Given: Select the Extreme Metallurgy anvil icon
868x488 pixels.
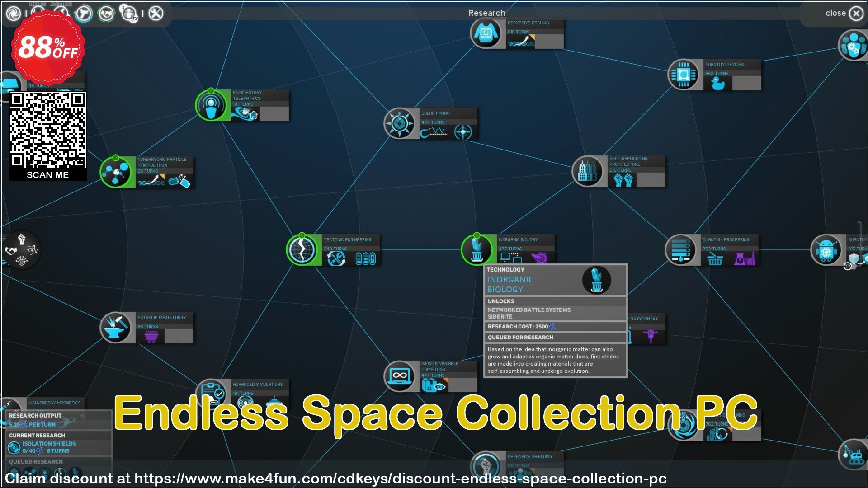Looking at the screenshot, I should (x=116, y=328).
